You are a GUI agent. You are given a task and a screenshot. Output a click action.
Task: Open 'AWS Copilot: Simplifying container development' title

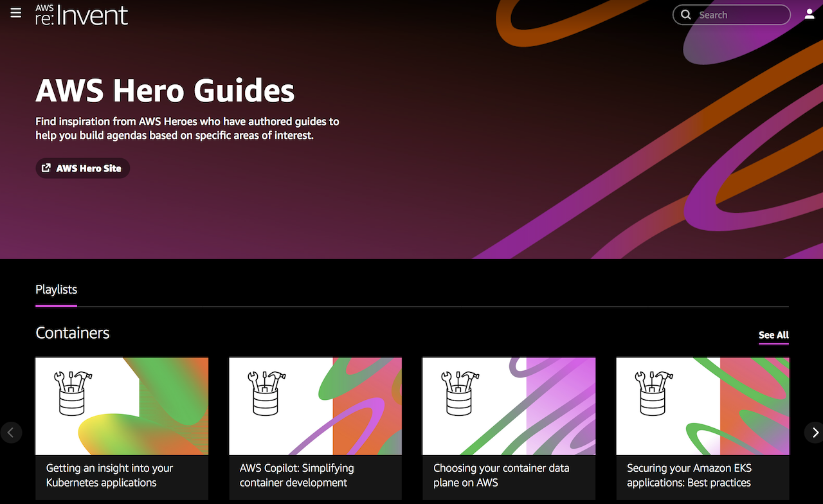[296, 475]
